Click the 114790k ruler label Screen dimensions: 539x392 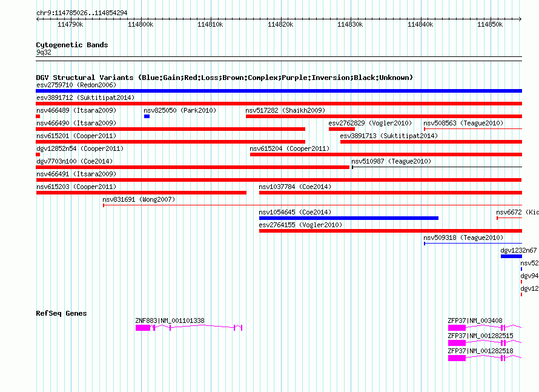[x=70, y=24]
